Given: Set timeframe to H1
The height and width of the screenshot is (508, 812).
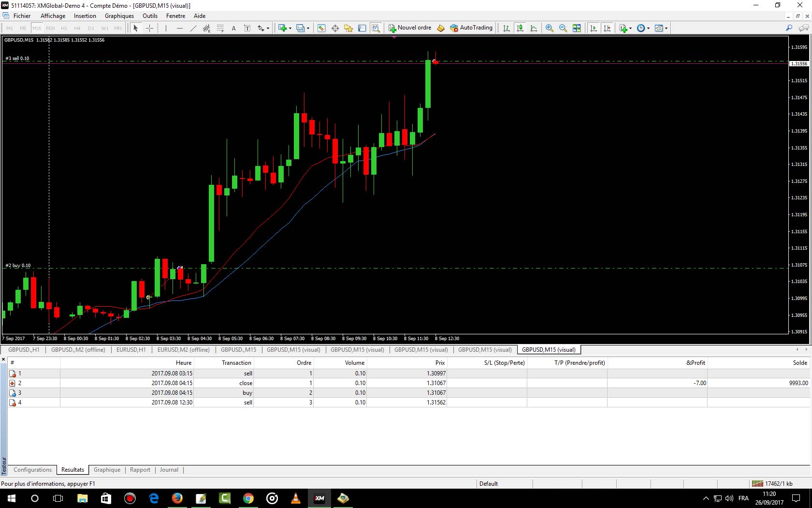Looking at the screenshot, I should [64, 28].
